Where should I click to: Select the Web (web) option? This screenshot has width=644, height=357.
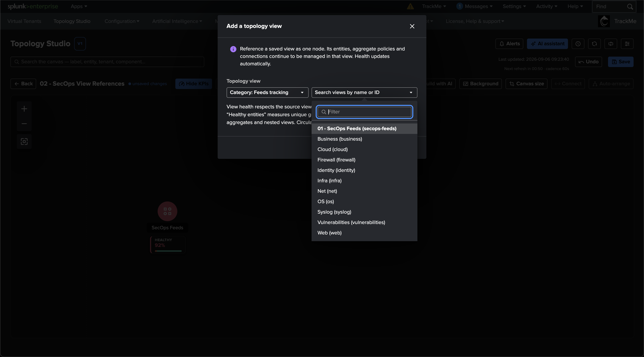[364, 233]
